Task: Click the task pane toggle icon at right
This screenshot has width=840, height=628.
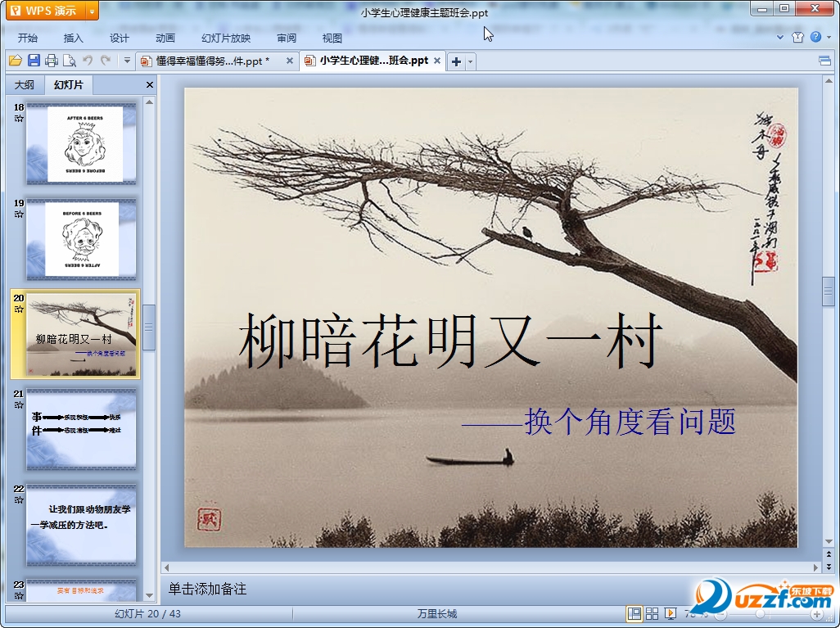Action: [x=825, y=61]
